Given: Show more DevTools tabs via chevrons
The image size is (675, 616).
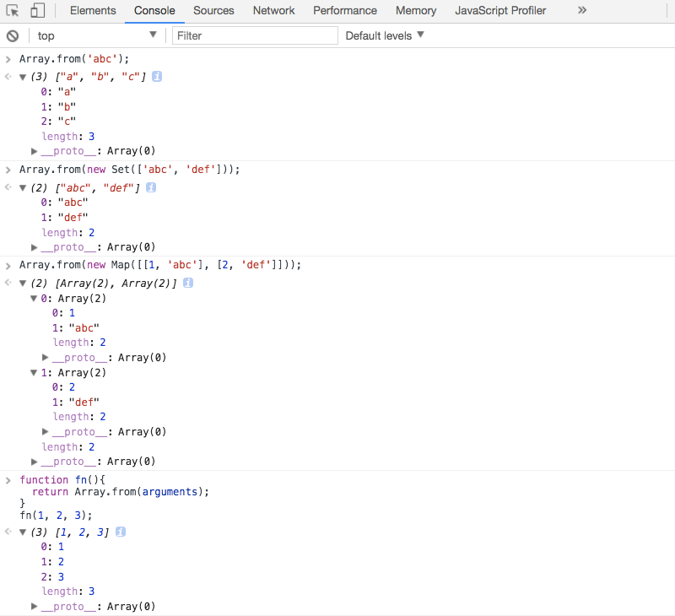Looking at the screenshot, I should click(582, 10).
